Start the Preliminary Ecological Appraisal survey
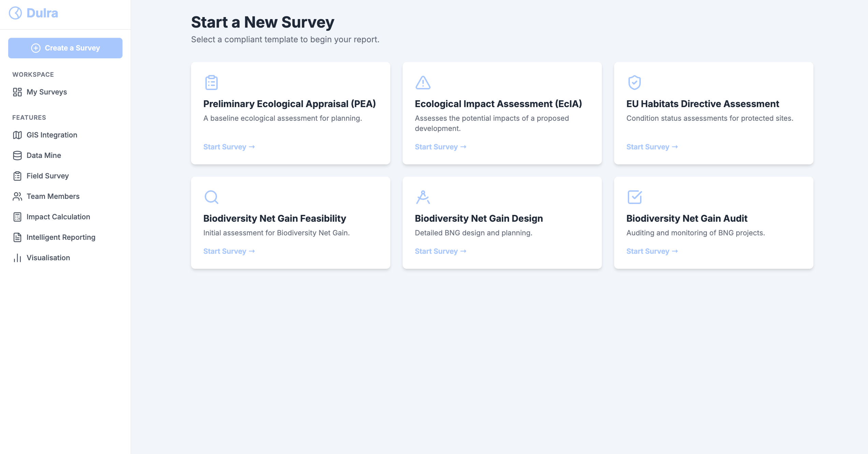The width and height of the screenshot is (868, 454). click(229, 147)
